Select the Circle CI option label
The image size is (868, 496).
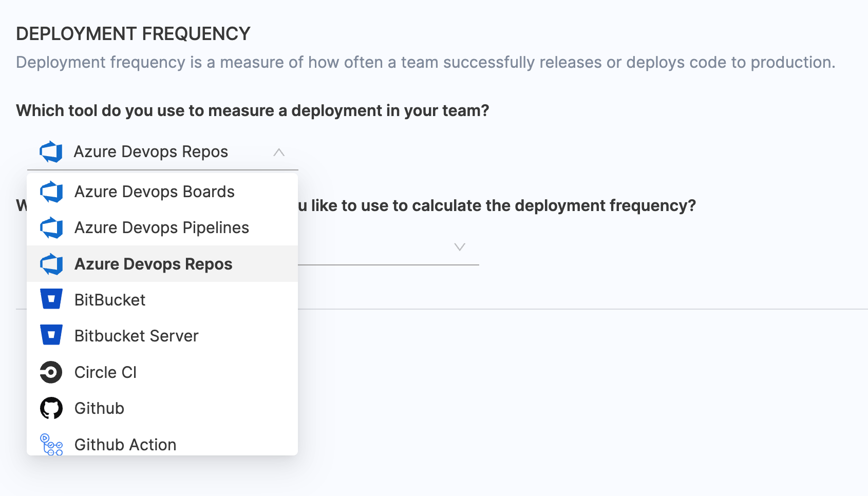point(105,372)
